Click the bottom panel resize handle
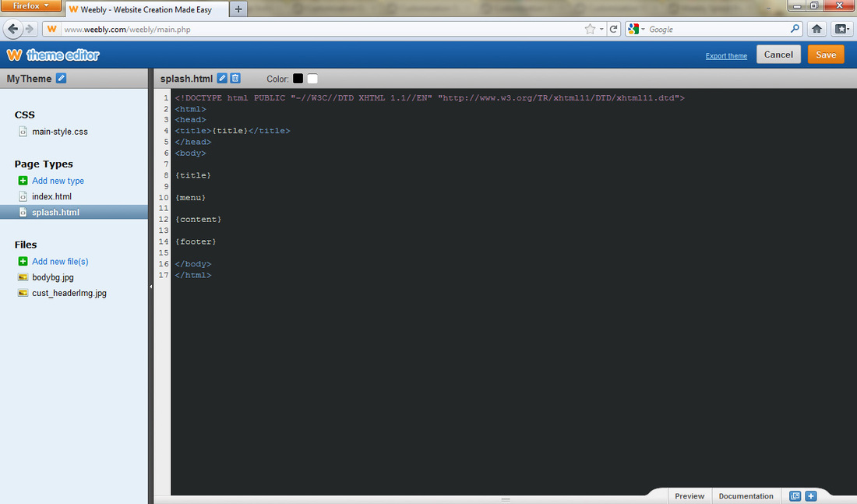857x504 pixels. (x=506, y=499)
